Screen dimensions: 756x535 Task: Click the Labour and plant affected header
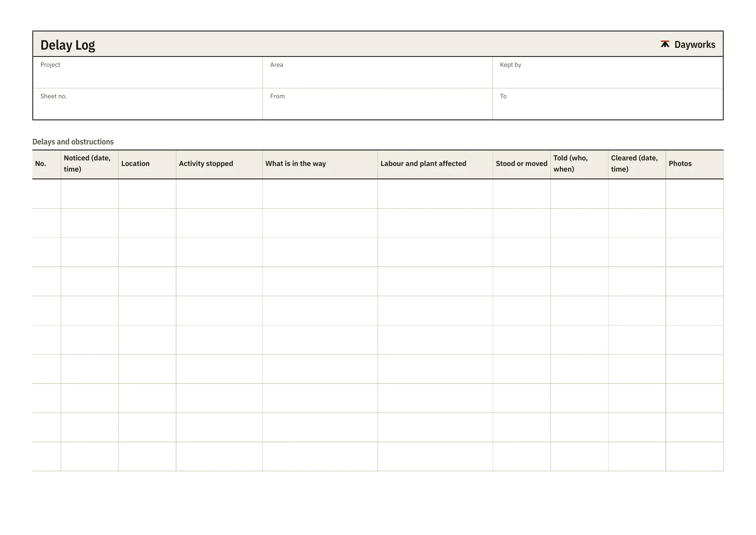(x=435, y=164)
